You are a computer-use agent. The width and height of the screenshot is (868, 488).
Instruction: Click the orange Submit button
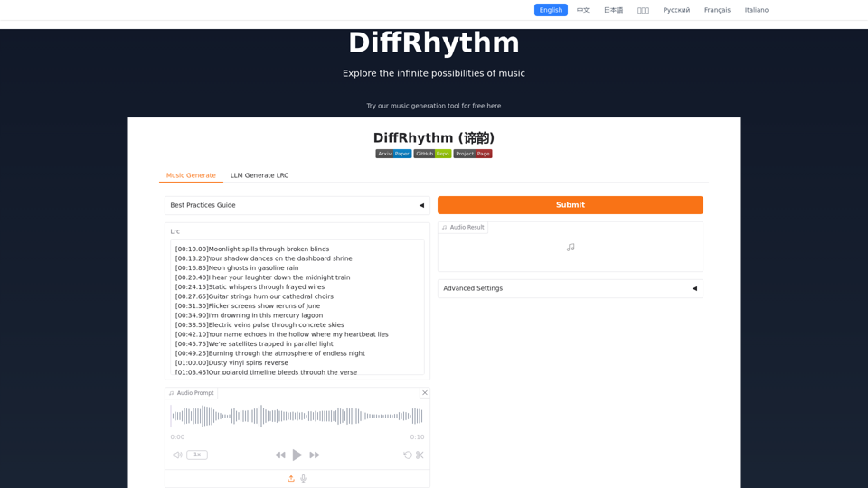[x=571, y=205]
